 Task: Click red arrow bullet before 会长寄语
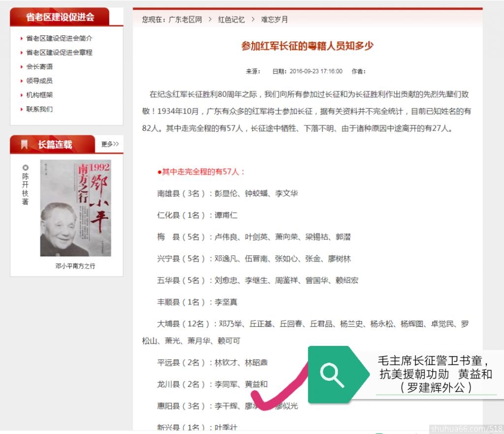[x=22, y=67]
